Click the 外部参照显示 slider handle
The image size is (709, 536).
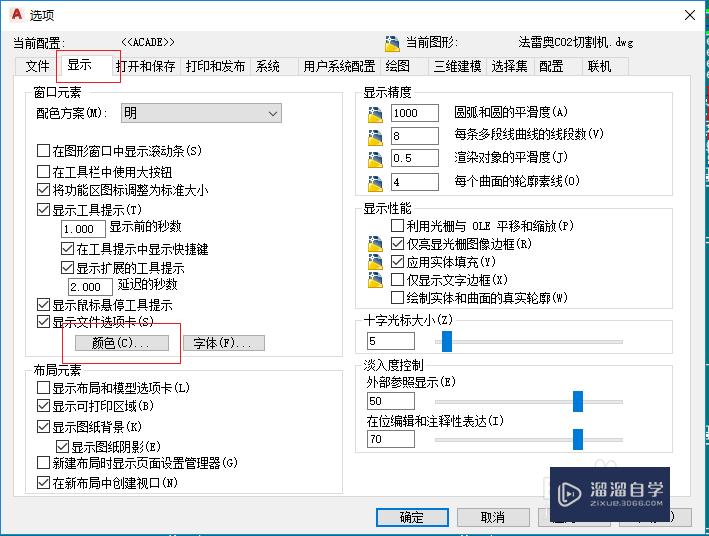click(x=578, y=401)
